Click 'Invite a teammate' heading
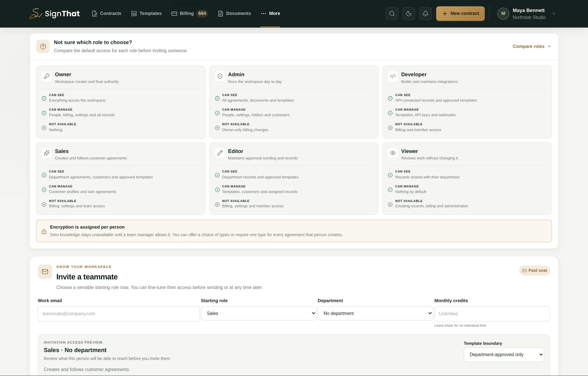588x376 pixels. 87,277
